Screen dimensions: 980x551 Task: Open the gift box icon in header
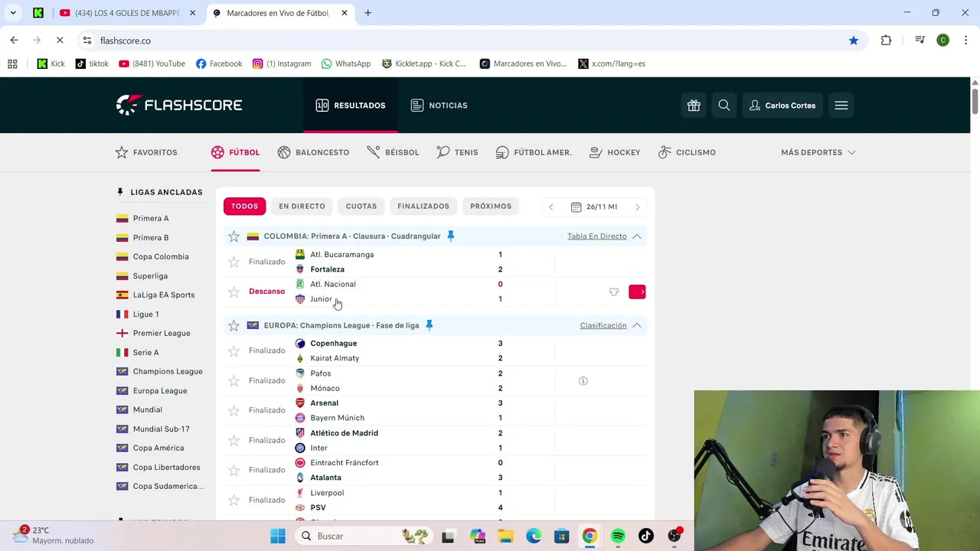point(694,106)
